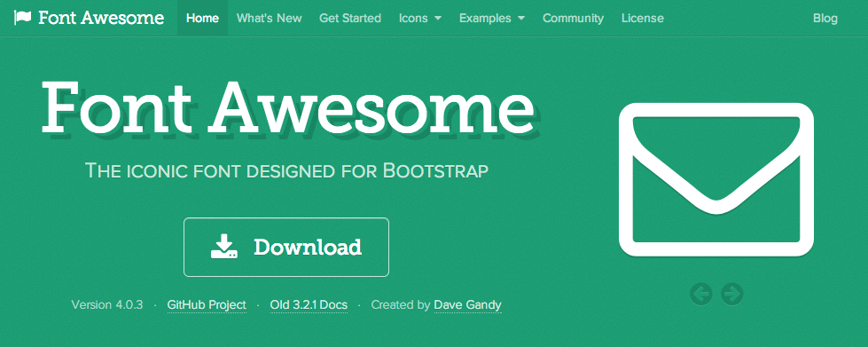Click the iconic font for Bootstrap tagline
Screen dimensions: 868x347
click(286, 170)
